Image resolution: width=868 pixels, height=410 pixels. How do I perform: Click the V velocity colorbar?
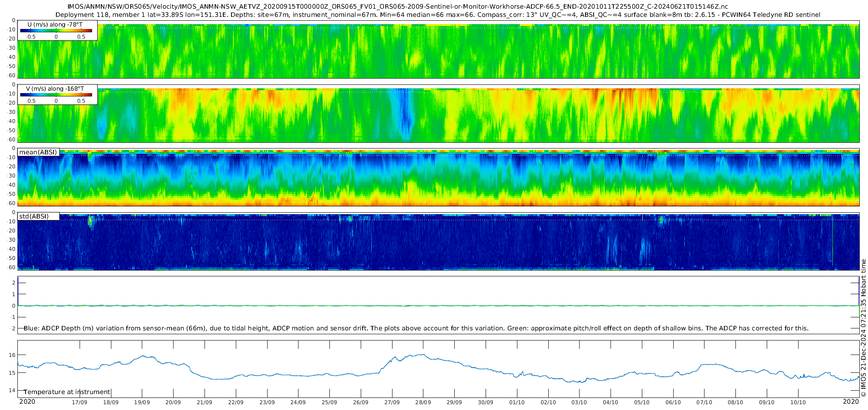click(56, 95)
